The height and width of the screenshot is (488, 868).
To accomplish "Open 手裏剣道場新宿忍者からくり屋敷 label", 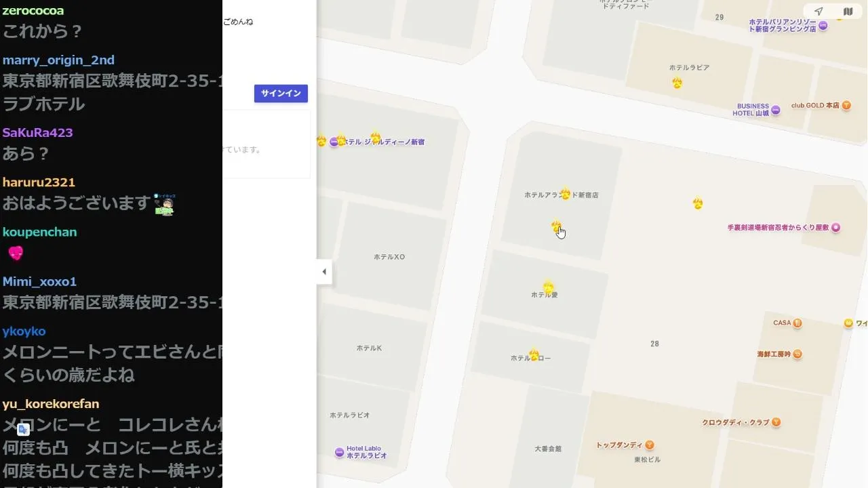I will [778, 228].
